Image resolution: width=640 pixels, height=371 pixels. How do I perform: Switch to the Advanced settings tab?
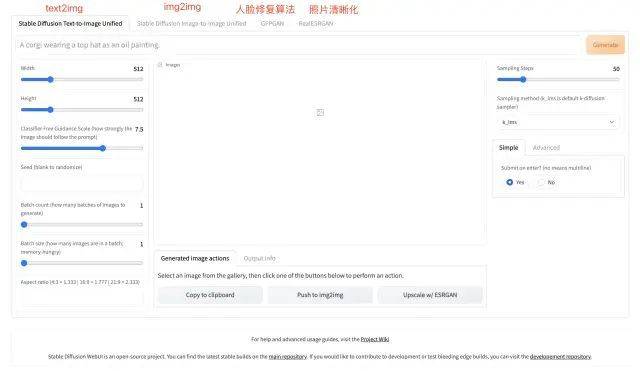[546, 148]
